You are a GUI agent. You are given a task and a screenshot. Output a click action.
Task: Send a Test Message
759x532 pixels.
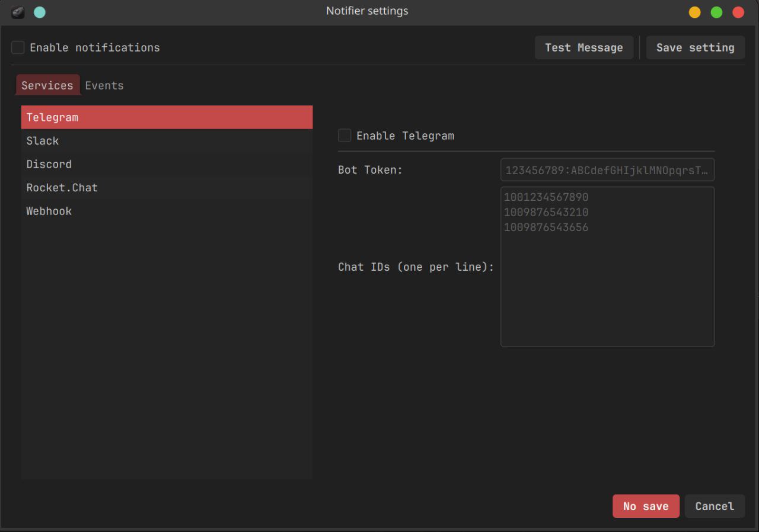pyautogui.click(x=583, y=47)
